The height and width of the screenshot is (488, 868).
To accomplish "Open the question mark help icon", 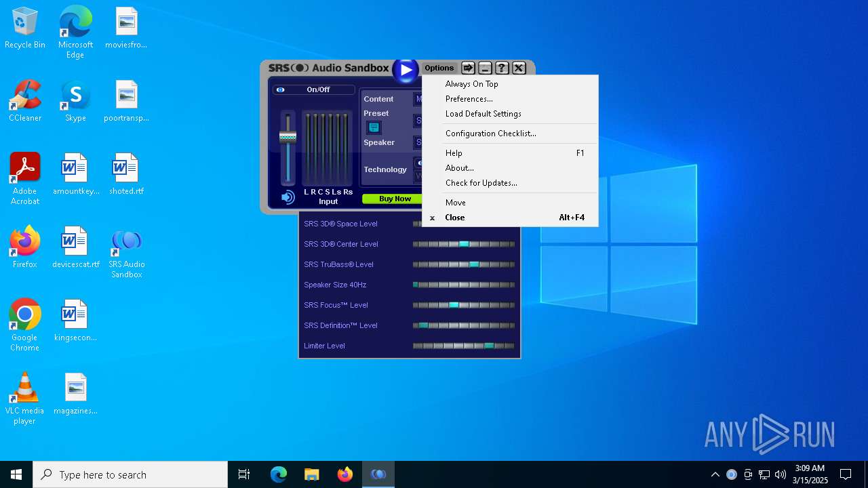I will [502, 68].
